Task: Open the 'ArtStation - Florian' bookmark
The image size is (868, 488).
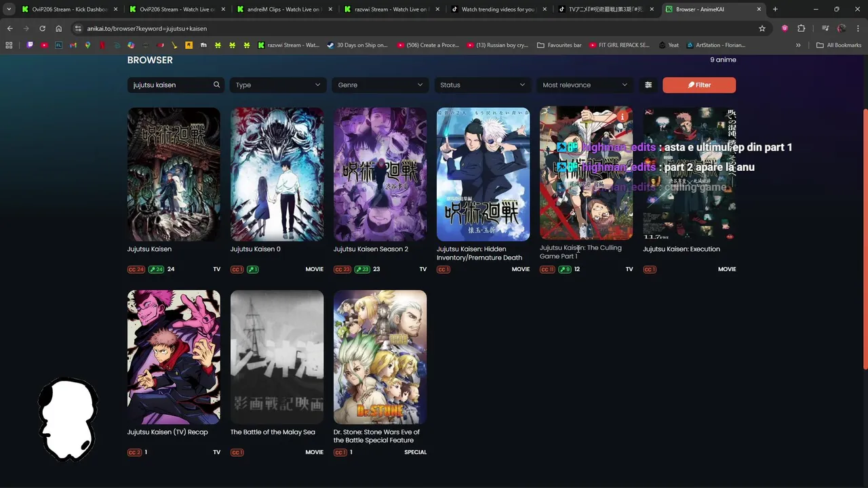Action: click(x=715, y=45)
